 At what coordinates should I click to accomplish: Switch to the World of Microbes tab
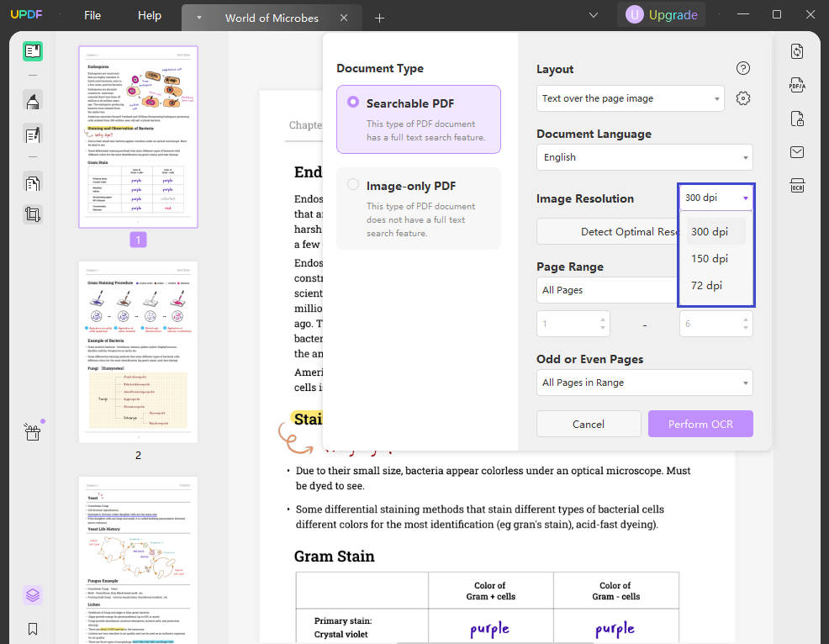point(271,17)
